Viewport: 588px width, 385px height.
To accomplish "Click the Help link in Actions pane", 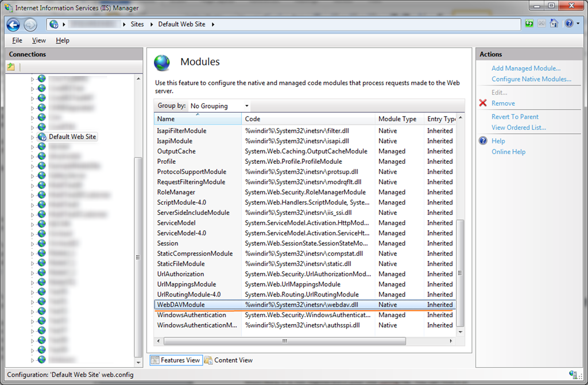I will click(498, 141).
